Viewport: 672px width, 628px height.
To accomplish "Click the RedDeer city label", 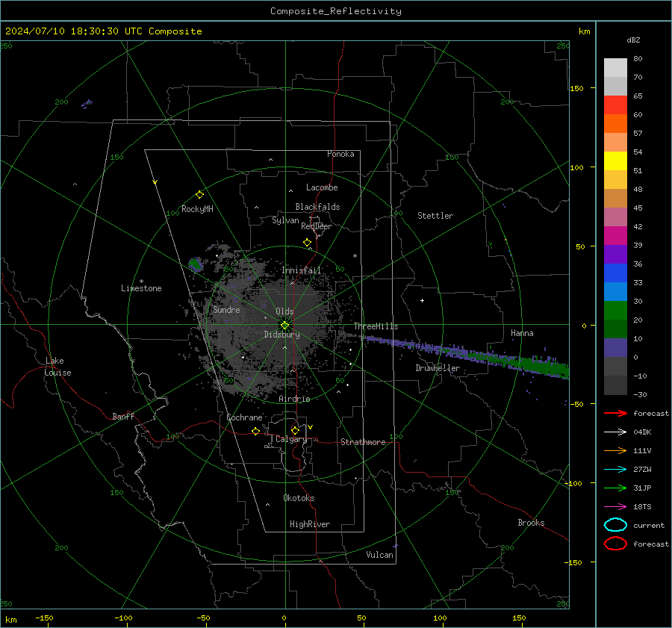I will coord(317,226).
